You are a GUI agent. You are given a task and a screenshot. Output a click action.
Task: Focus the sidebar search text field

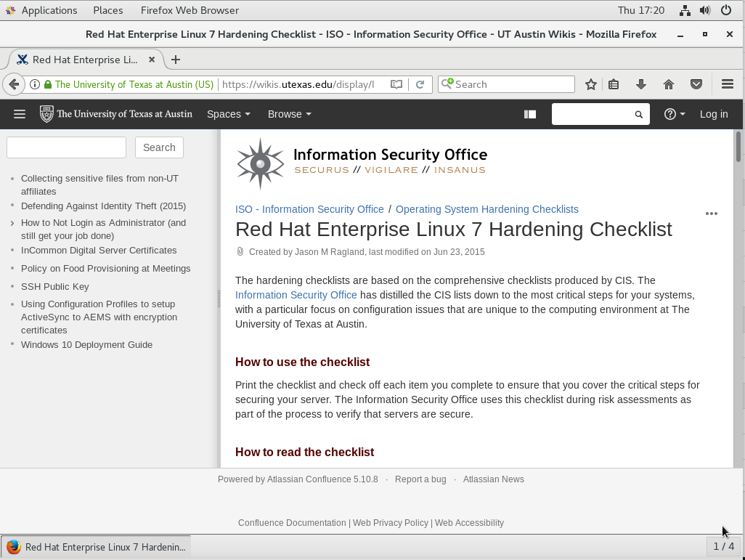coord(67,147)
